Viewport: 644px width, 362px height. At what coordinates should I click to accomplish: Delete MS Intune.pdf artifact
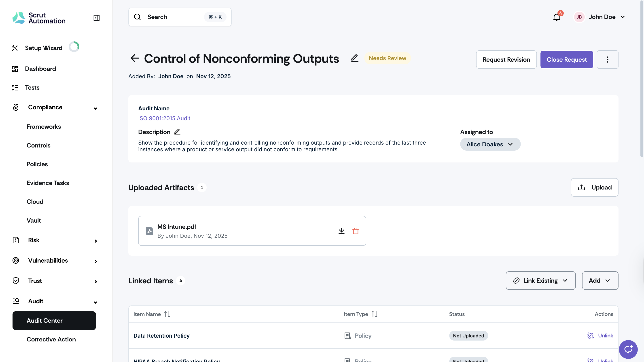[x=356, y=231]
